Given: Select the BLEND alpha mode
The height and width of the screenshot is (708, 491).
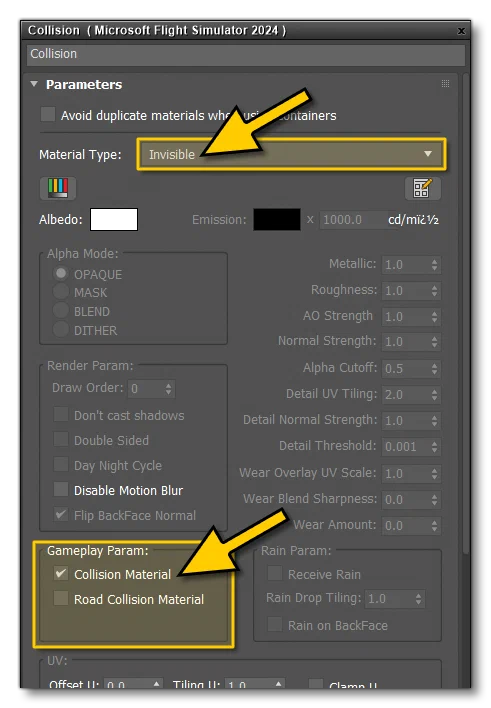Looking at the screenshot, I should (61, 311).
